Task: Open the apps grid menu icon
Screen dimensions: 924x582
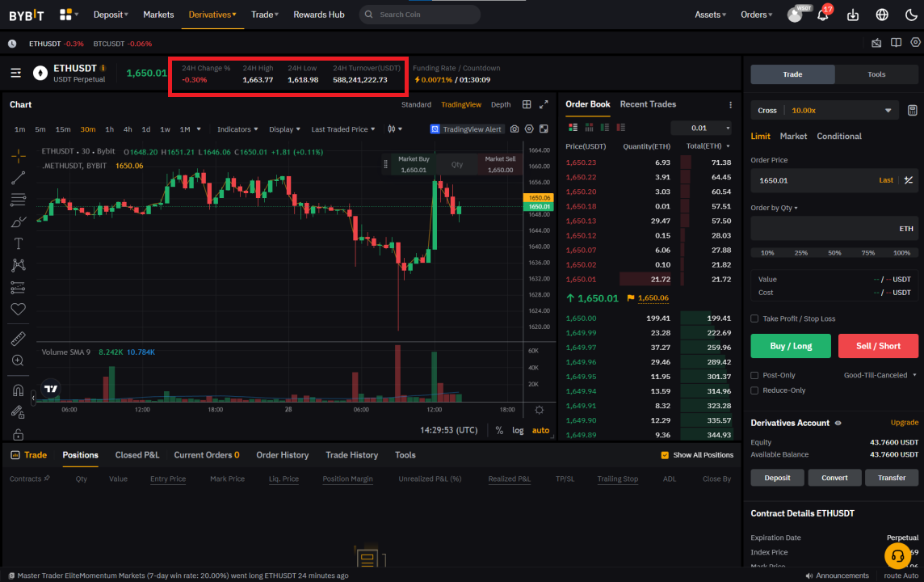Action: [65, 15]
